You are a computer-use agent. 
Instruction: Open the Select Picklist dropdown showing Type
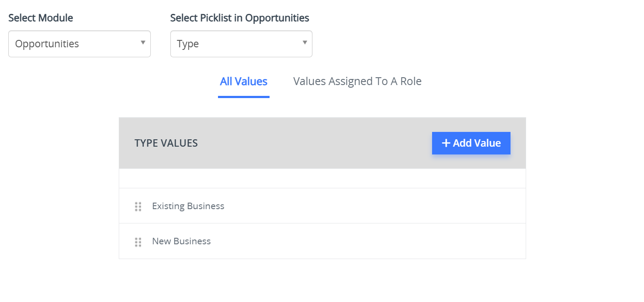coord(241,44)
